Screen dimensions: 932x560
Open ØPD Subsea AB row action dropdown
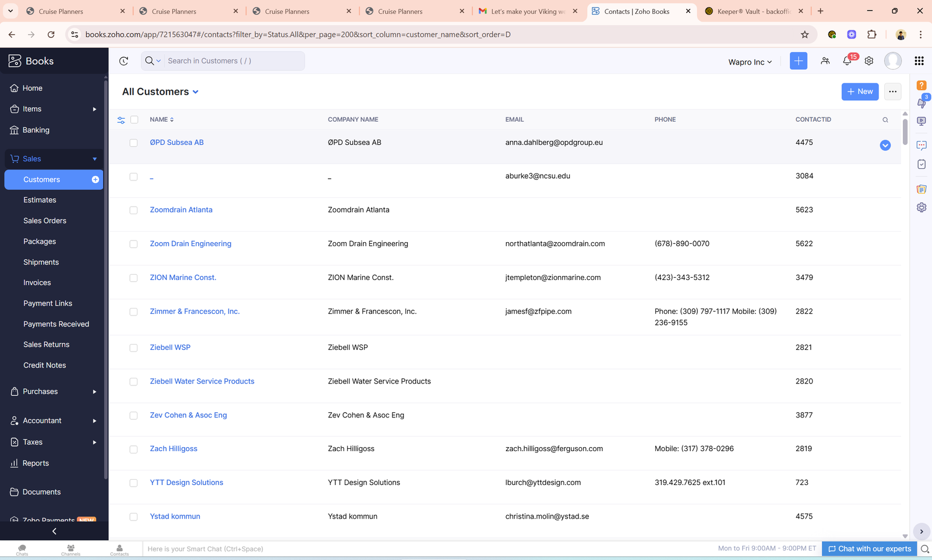pos(885,146)
